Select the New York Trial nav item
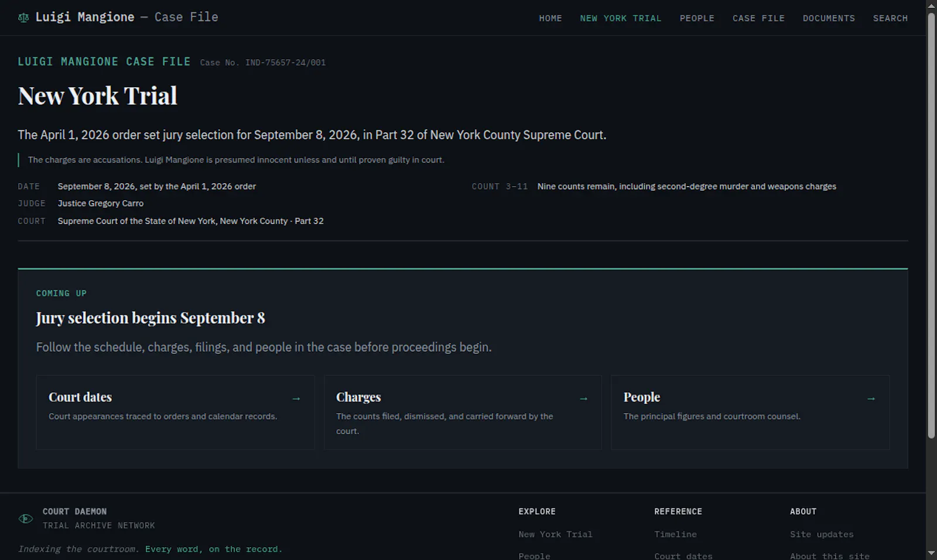This screenshot has height=560, width=937. point(621,18)
